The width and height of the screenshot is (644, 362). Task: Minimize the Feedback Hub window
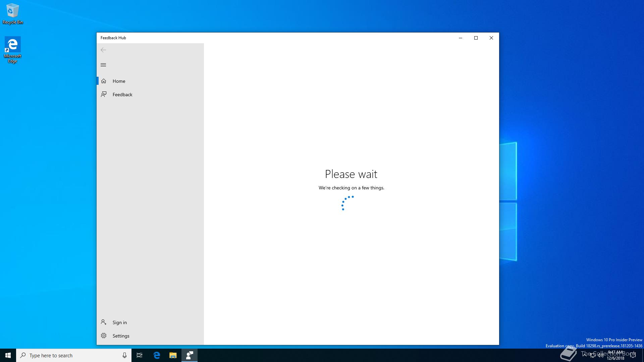(461, 38)
